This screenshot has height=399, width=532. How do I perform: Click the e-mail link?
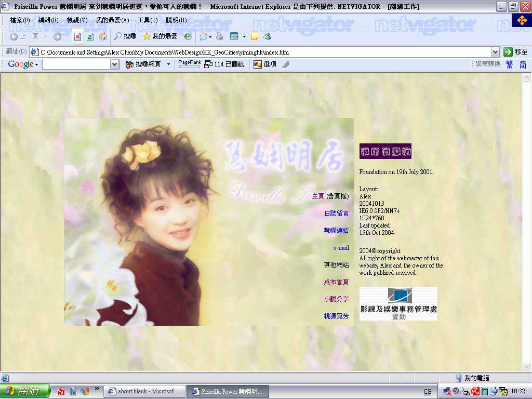pyautogui.click(x=341, y=248)
